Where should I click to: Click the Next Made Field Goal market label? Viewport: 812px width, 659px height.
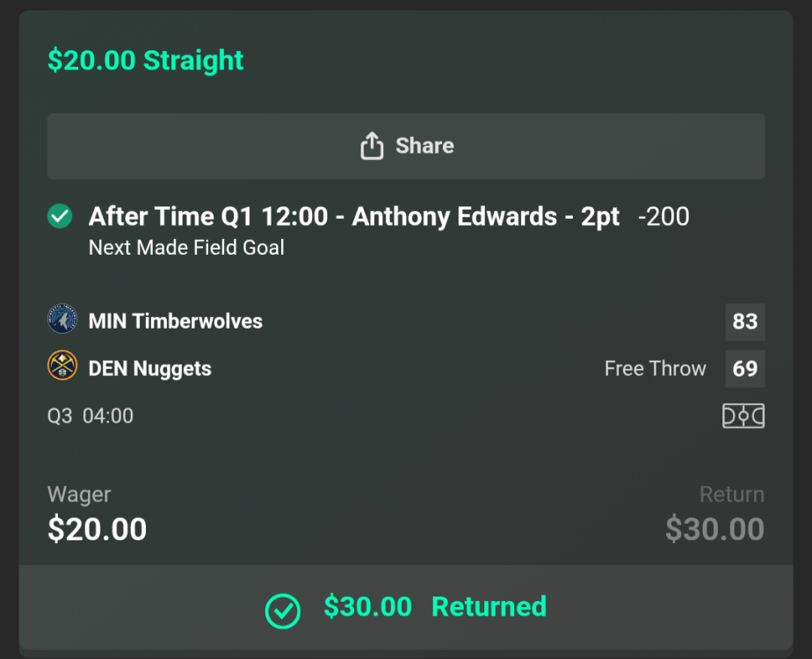[185, 248]
